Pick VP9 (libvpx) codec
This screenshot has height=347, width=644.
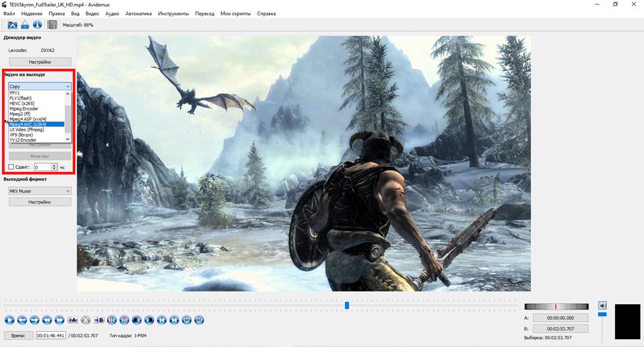tap(36, 135)
